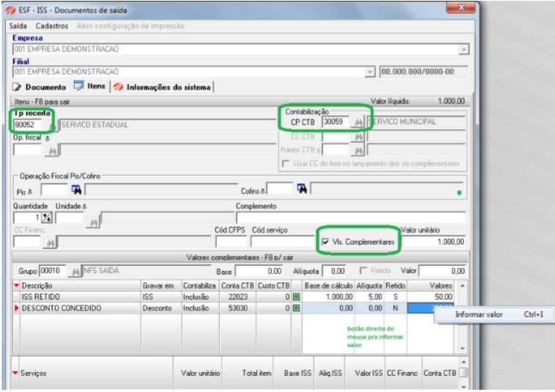Open Rateio CTB search binoculars
555x392 pixels.
click(x=359, y=151)
